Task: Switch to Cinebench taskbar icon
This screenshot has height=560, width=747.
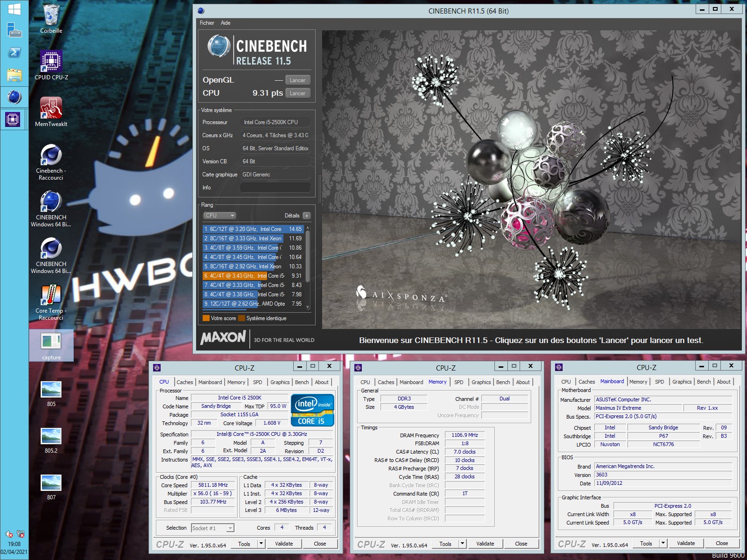Action: pyautogui.click(x=14, y=97)
